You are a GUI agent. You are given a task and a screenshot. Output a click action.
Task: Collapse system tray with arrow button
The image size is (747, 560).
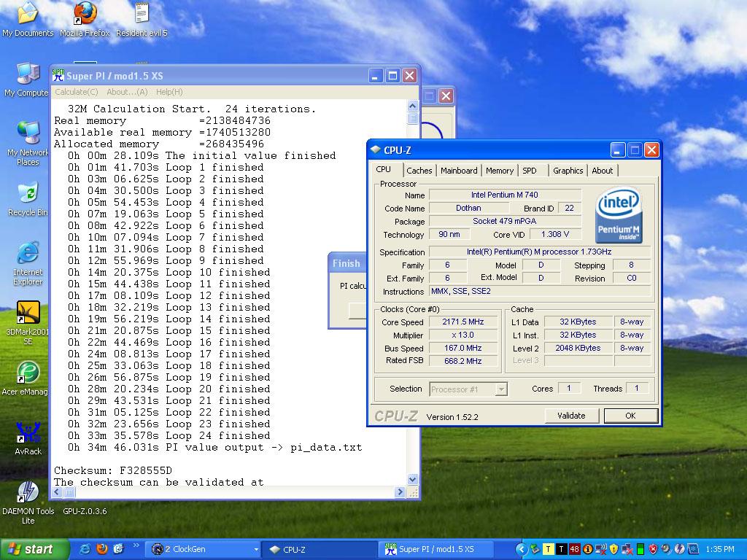tap(521, 550)
